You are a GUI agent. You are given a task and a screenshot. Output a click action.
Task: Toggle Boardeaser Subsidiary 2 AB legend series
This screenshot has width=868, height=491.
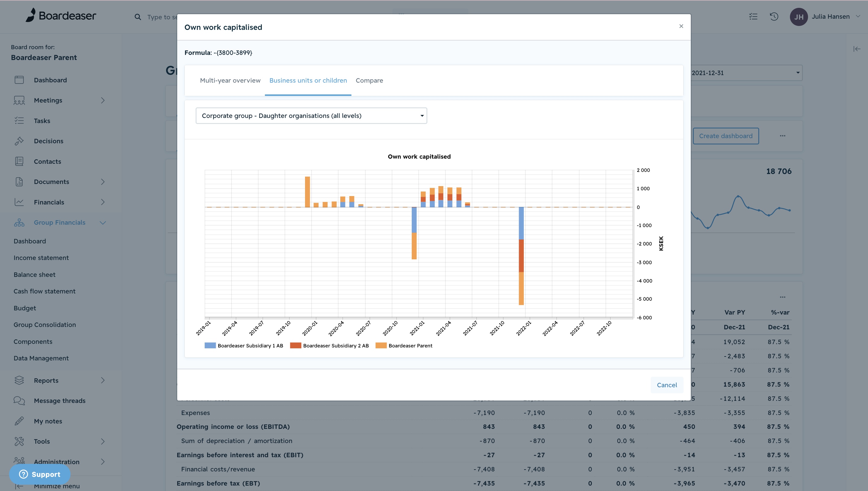329,346
